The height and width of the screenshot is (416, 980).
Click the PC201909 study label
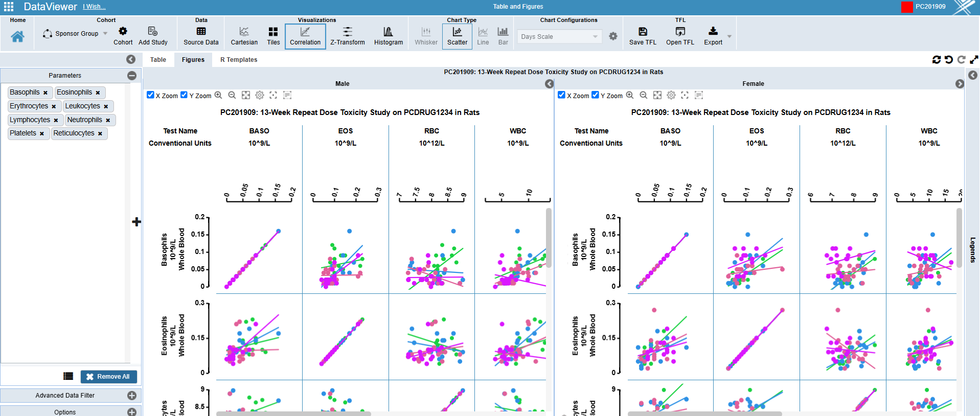[930, 7]
